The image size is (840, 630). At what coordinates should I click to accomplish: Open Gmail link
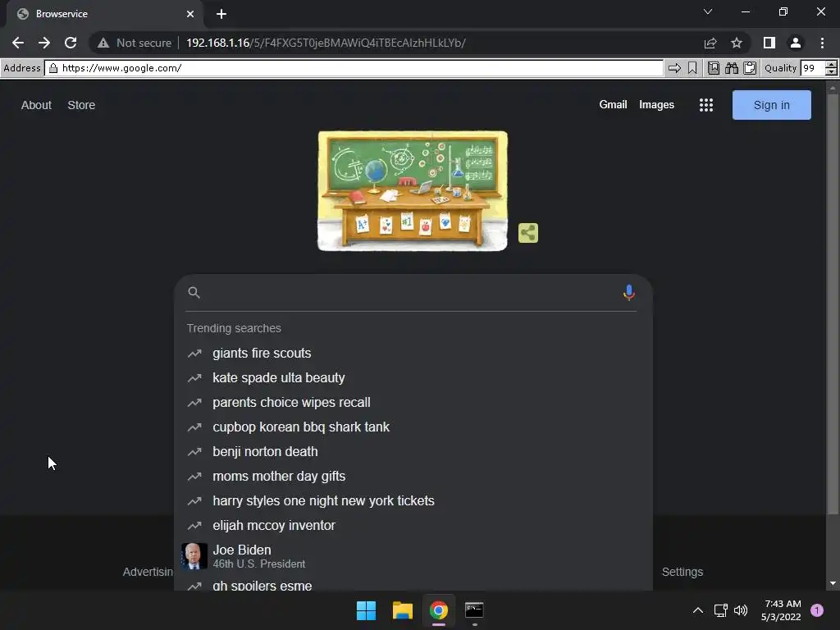tap(613, 104)
